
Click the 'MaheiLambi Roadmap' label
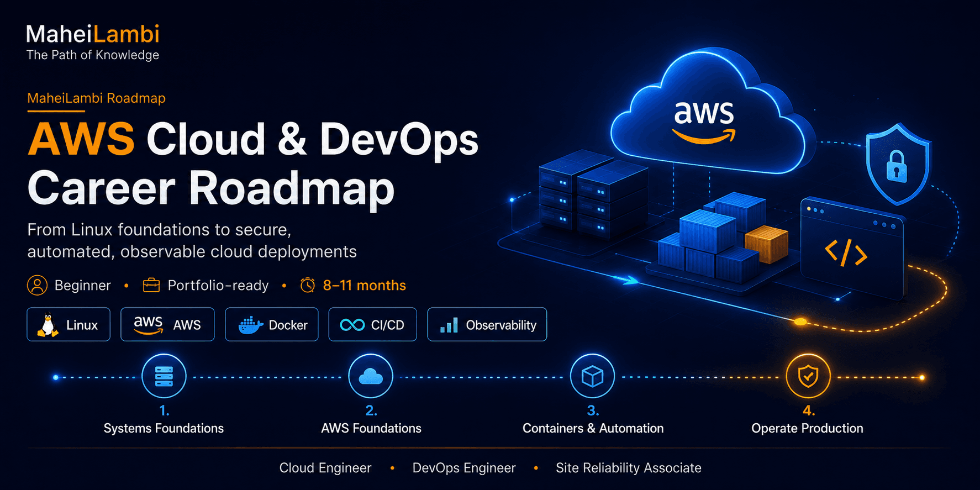tap(97, 98)
